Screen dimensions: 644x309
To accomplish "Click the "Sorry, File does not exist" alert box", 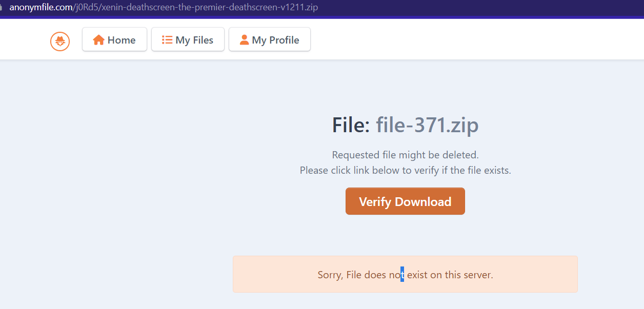I will tap(405, 274).
